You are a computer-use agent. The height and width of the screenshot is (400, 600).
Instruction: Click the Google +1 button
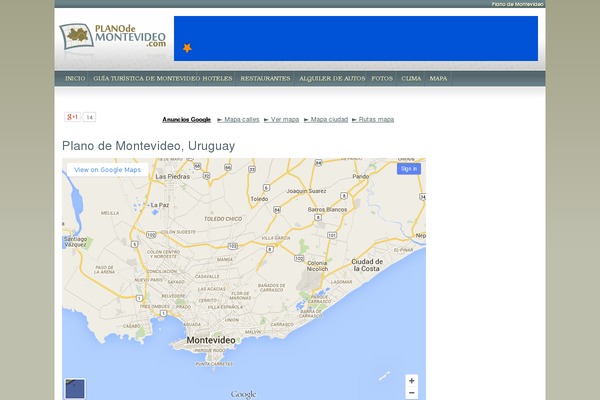(72, 117)
